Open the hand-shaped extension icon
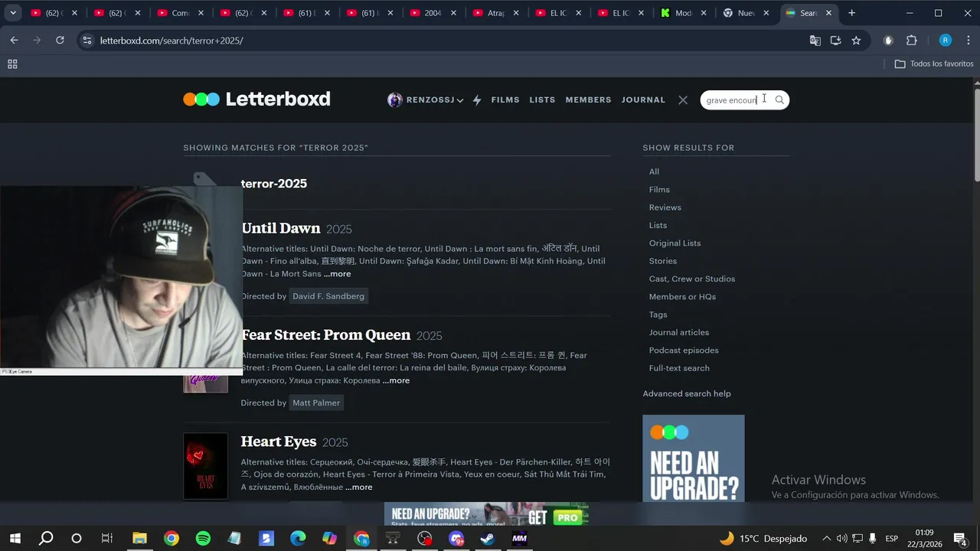The height and width of the screenshot is (551, 980). pos(888,41)
